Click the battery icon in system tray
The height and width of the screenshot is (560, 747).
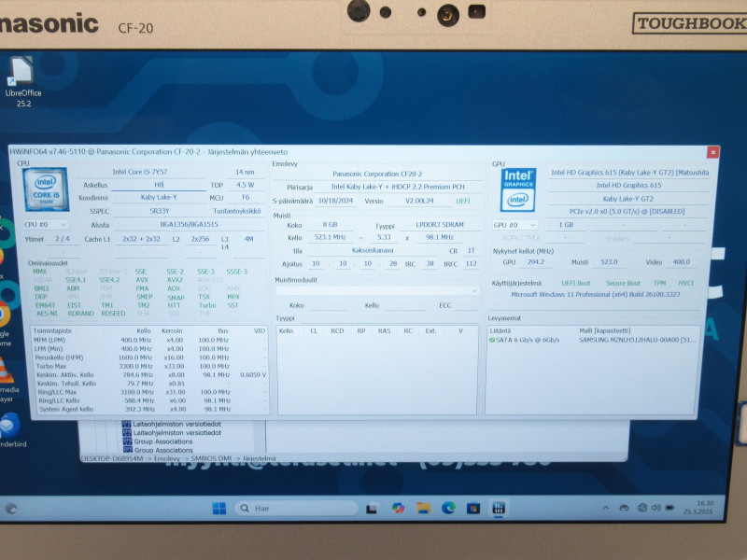click(x=669, y=508)
